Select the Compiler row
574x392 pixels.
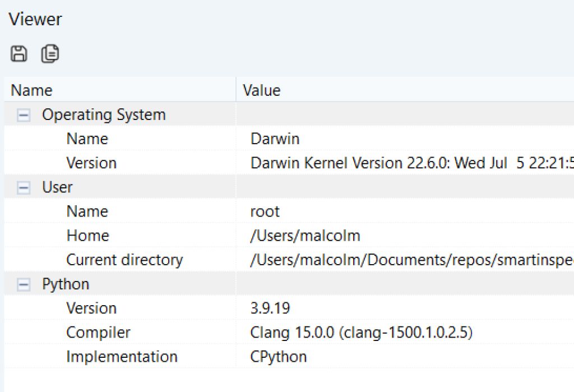[x=98, y=333]
